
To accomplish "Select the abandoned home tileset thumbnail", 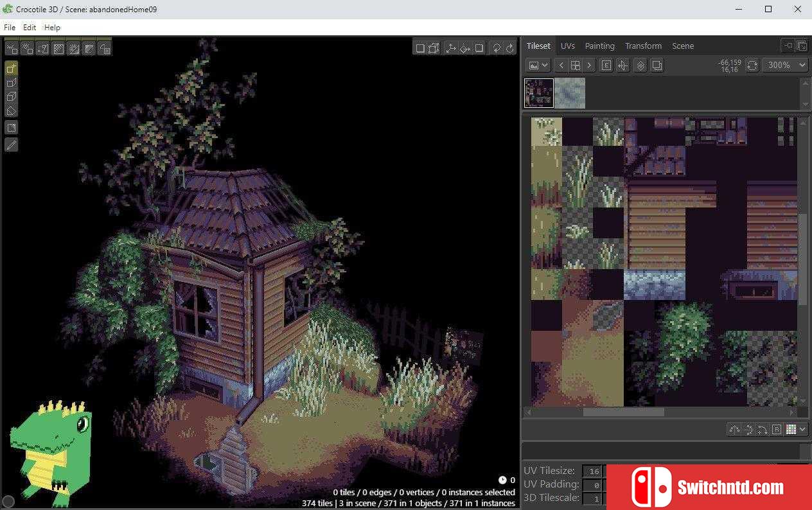I will (539, 93).
